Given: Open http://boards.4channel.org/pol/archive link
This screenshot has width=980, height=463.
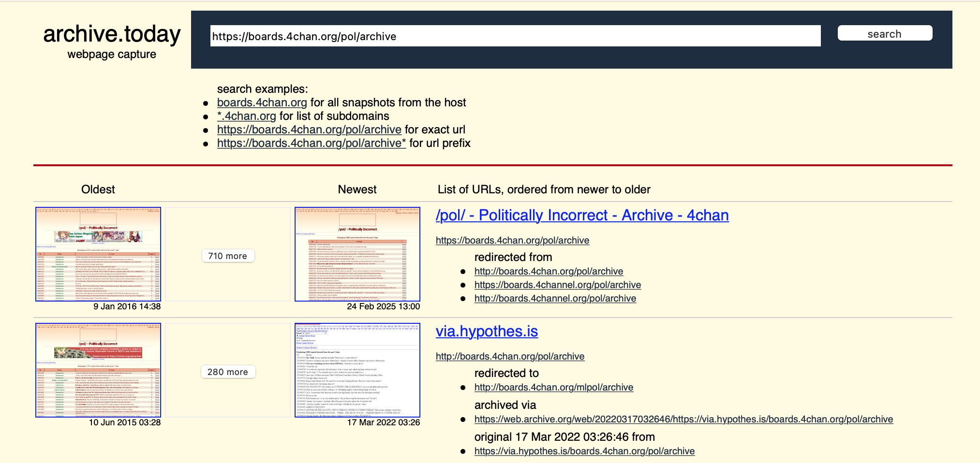Looking at the screenshot, I should tap(555, 298).
